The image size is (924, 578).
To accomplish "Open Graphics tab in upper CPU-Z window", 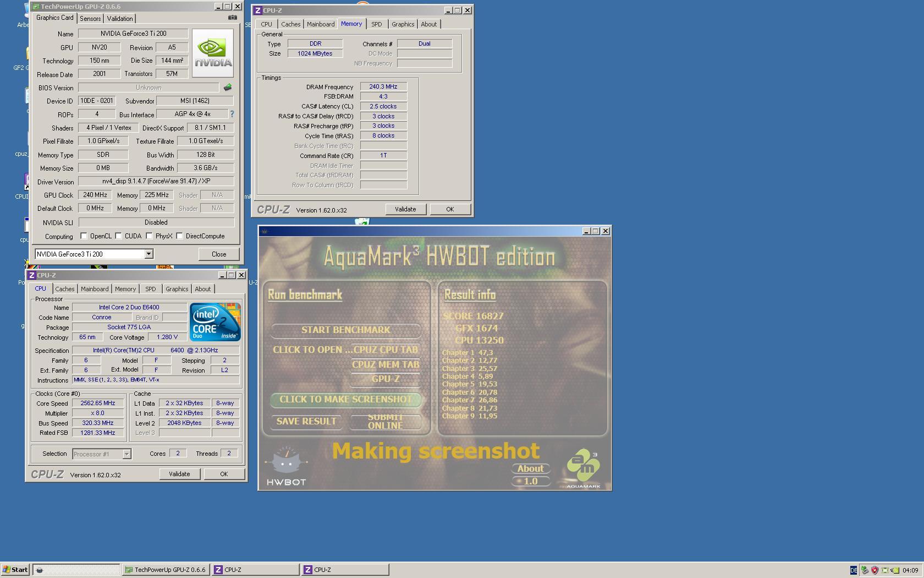I will pyautogui.click(x=403, y=24).
